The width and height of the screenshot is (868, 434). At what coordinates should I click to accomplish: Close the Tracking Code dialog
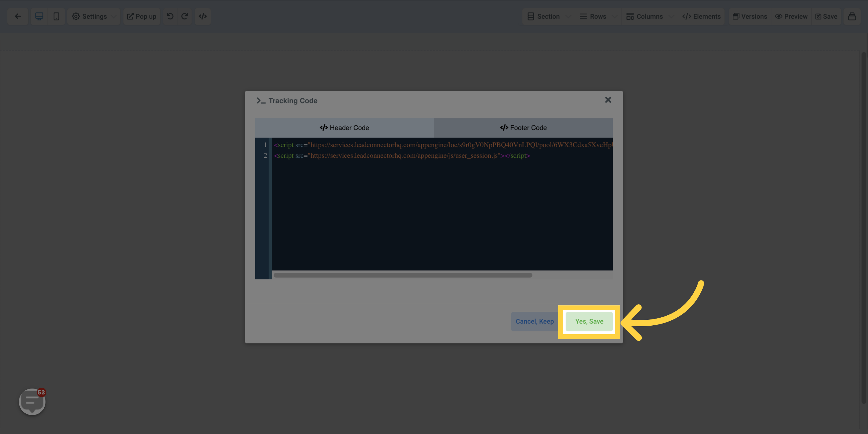point(608,100)
